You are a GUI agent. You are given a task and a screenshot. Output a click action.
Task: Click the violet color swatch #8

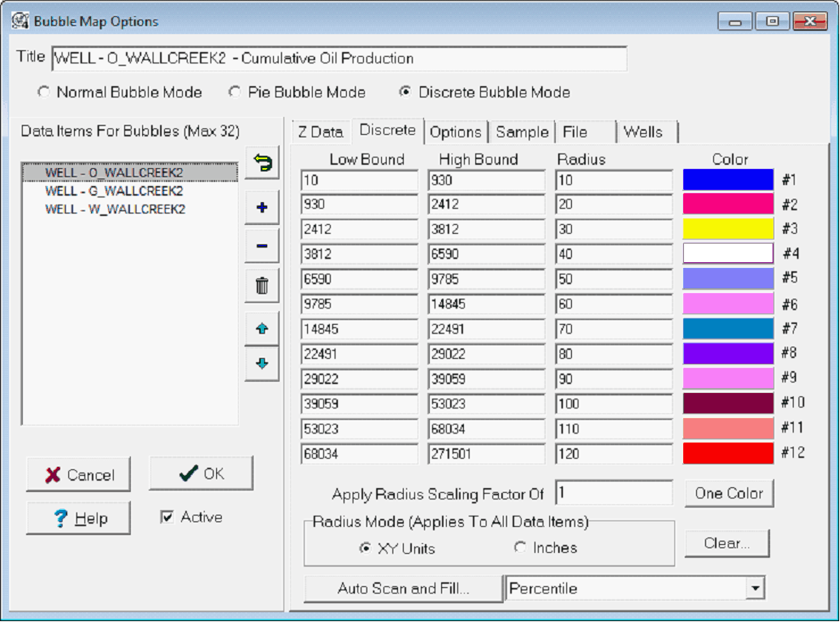tap(728, 353)
